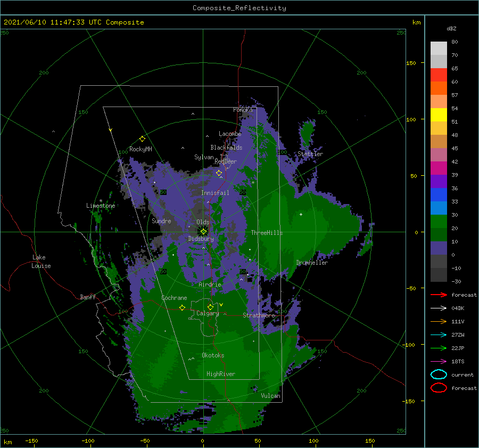Click the white plus marker east of ThreeHills

pyautogui.click(x=301, y=214)
